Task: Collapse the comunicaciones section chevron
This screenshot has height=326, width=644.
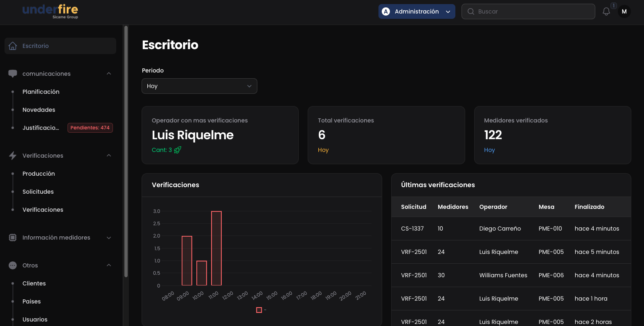Action: pos(109,74)
